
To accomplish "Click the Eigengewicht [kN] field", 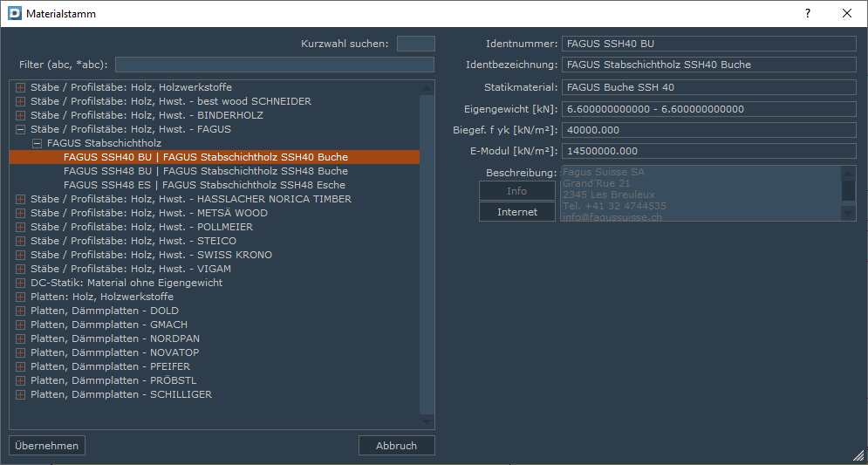I will tap(709, 109).
